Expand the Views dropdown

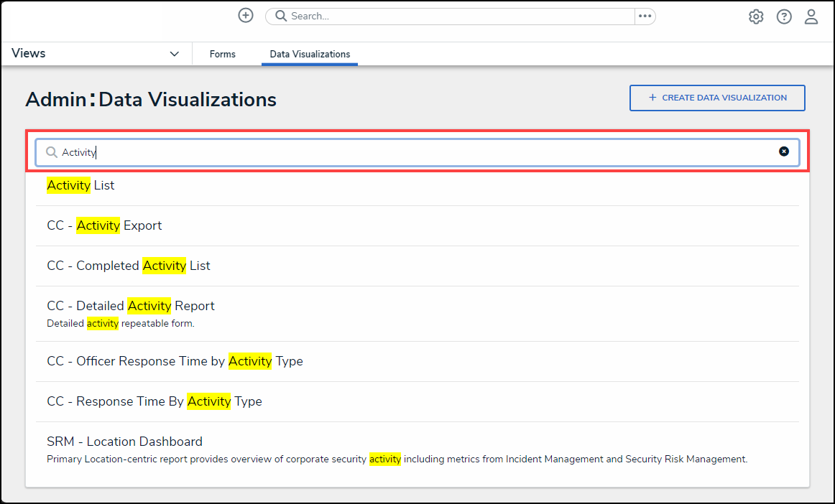[174, 54]
